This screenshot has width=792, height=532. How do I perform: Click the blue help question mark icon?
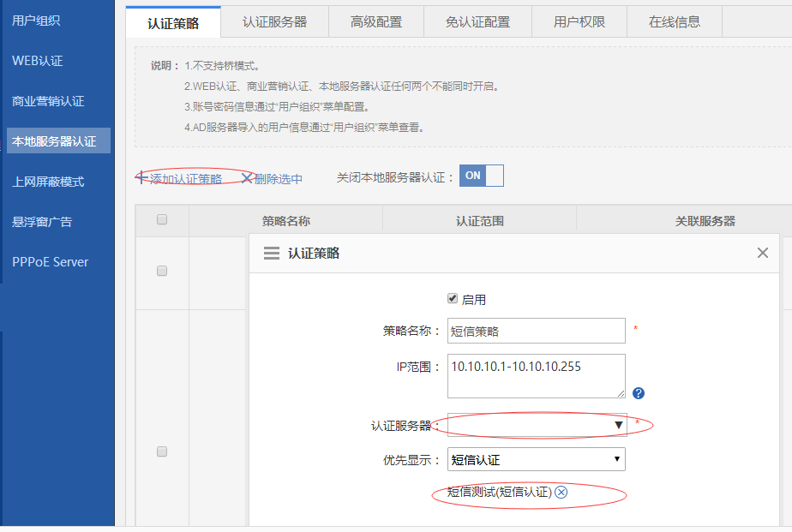(638, 393)
